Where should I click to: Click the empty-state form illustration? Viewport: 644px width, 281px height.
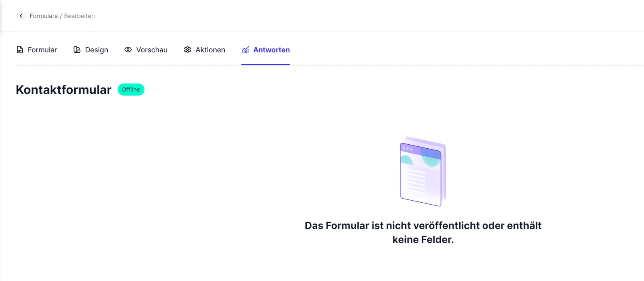(x=423, y=171)
